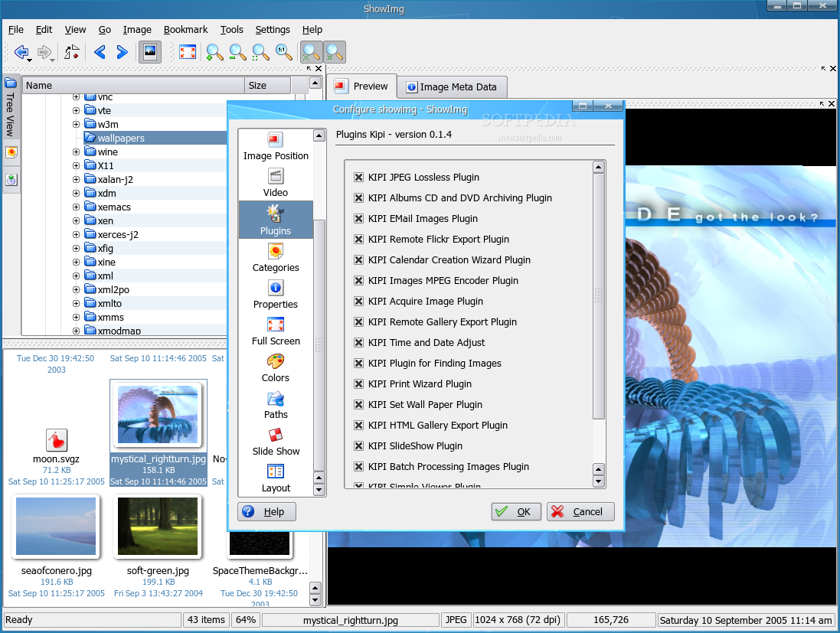Image resolution: width=840 pixels, height=633 pixels.
Task: Go to the next image with right chevron
Action: [123, 52]
